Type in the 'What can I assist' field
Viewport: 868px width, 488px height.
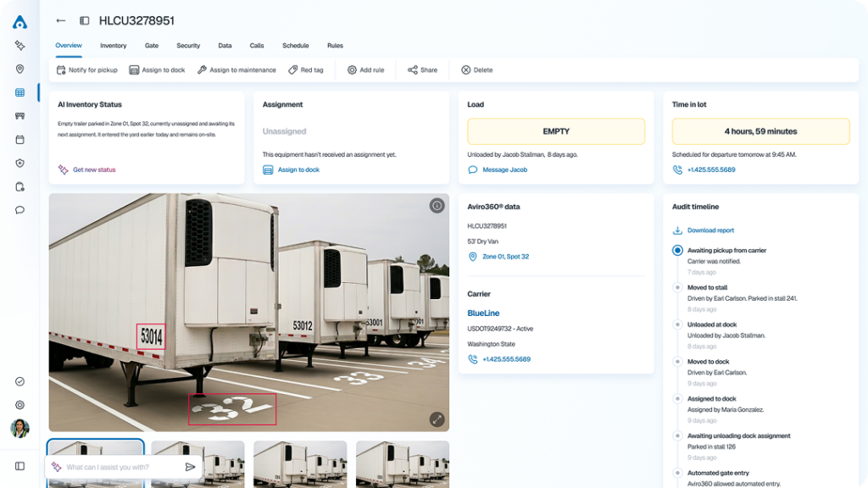pos(119,467)
